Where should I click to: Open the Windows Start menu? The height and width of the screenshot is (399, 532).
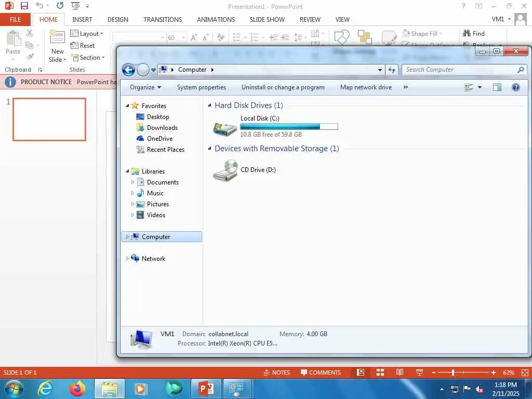tap(14, 389)
